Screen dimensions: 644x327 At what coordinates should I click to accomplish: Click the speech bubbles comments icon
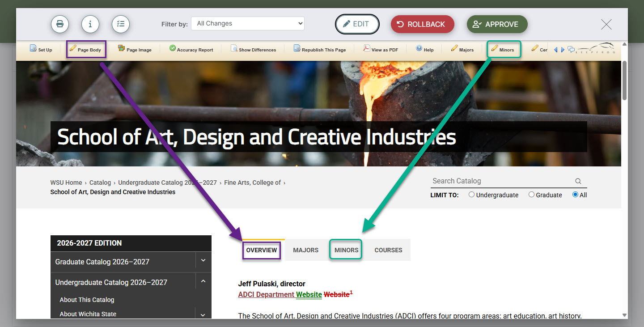571,50
